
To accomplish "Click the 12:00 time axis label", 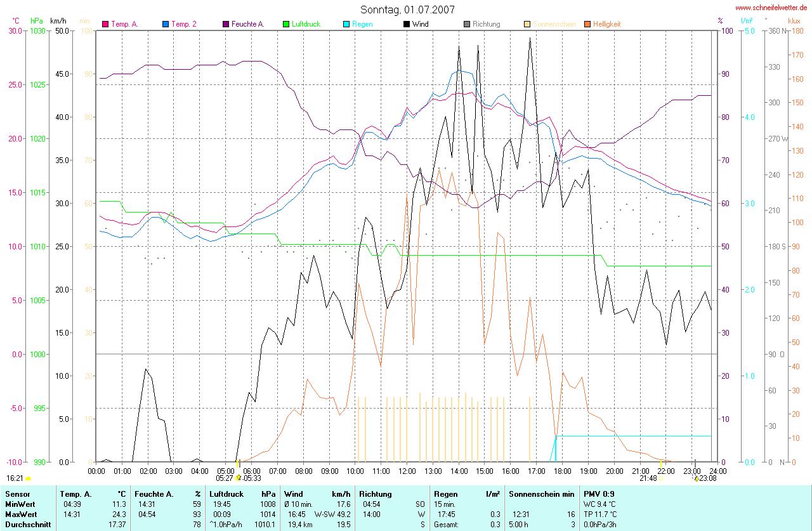I will coord(407,471).
